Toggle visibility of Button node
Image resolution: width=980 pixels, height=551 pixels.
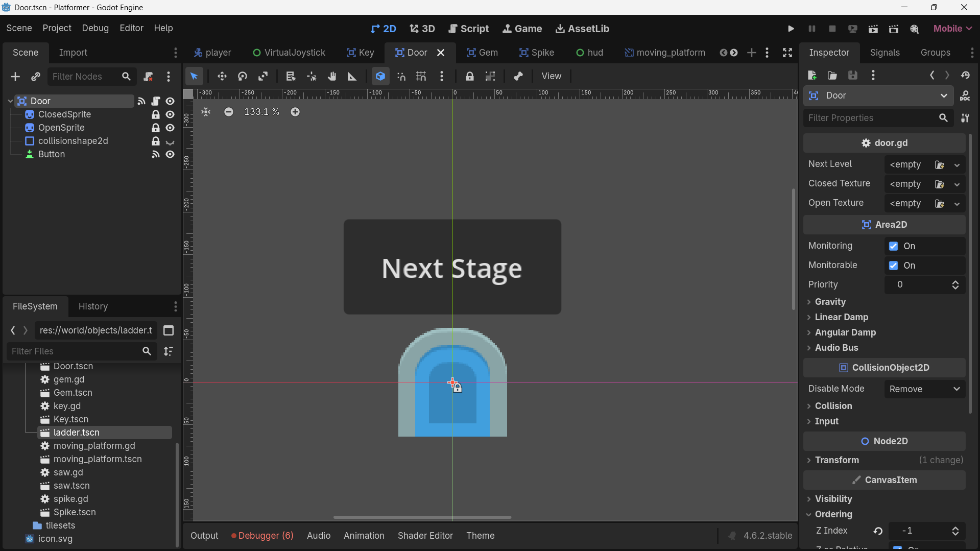point(170,154)
